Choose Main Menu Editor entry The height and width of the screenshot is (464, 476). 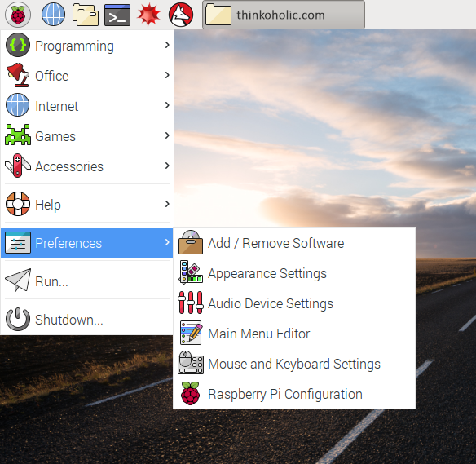pyautogui.click(x=294, y=334)
